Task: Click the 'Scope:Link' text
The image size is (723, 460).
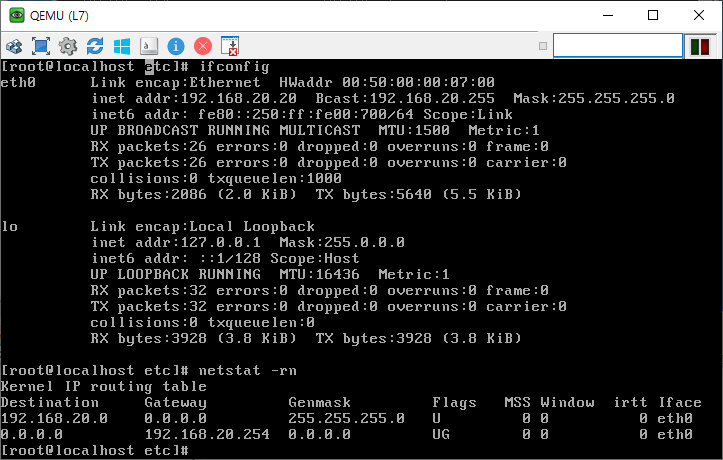Action: click(x=468, y=114)
